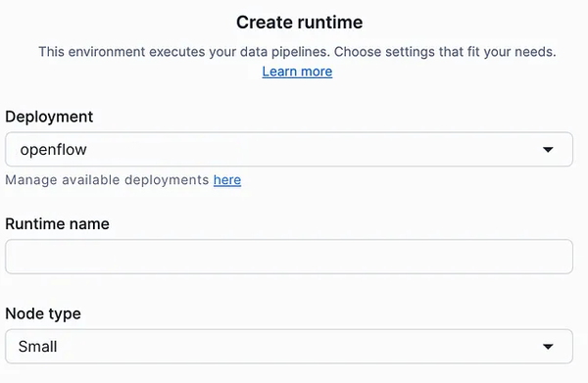Screen dimensions: 588x383
Task: Click the 'Manage available deployments' helper text
Action: (x=107, y=180)
